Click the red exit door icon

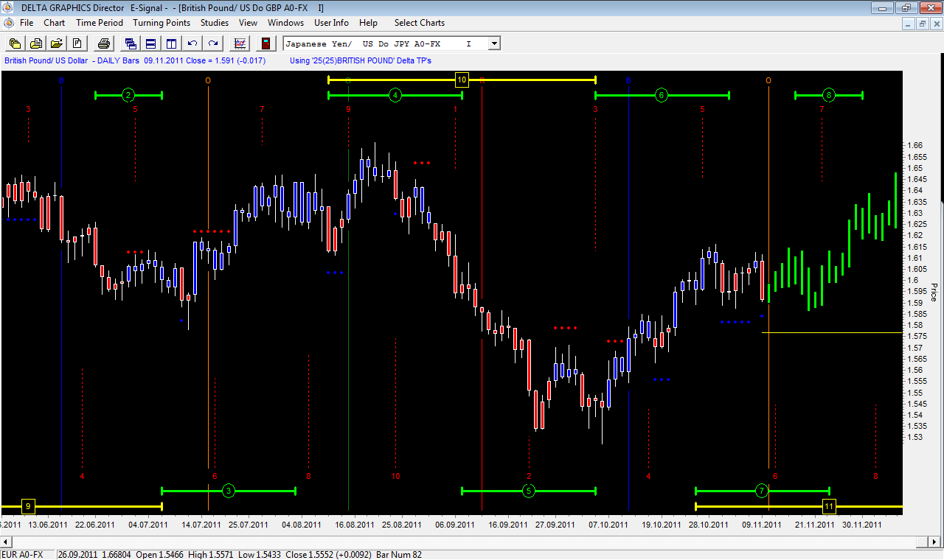pyautogui.click(x=265, y=43)
